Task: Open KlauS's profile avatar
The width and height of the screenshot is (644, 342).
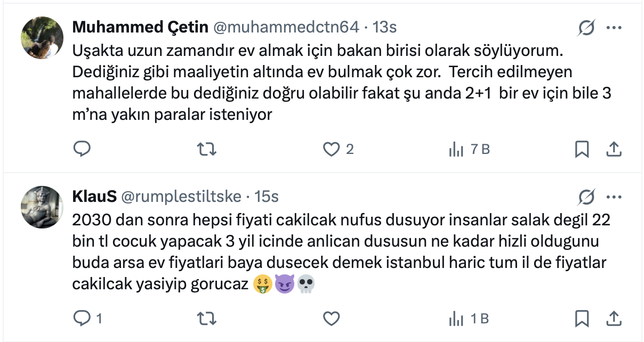Action: pyautogui.click(x=42, y=207)
